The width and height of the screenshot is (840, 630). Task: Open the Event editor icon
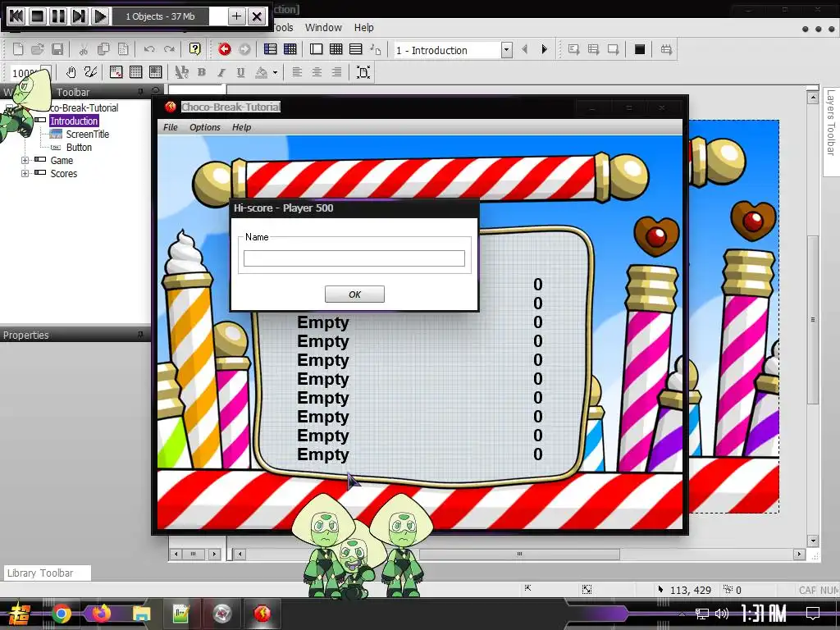click(336, 49)
